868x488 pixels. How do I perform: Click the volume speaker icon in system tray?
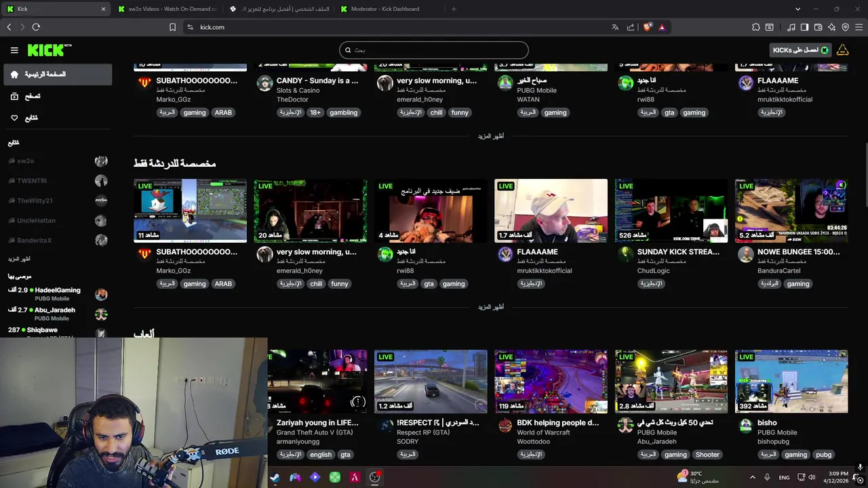point(812,477)
